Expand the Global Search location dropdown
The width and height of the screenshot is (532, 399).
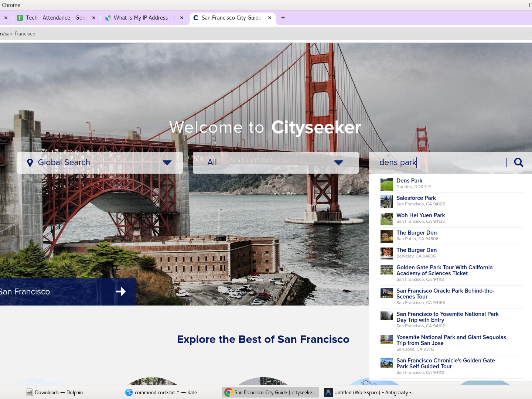(167, 163)
